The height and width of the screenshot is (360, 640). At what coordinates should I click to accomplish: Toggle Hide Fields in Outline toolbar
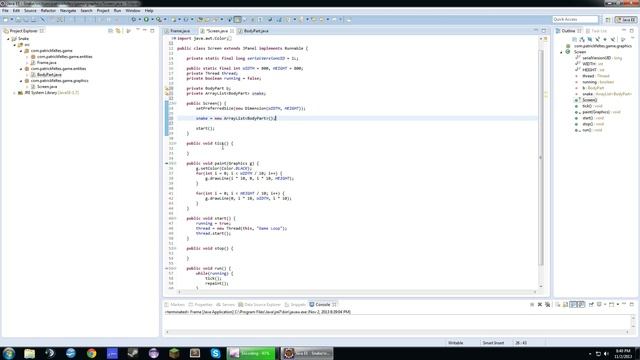pos(590,39)
